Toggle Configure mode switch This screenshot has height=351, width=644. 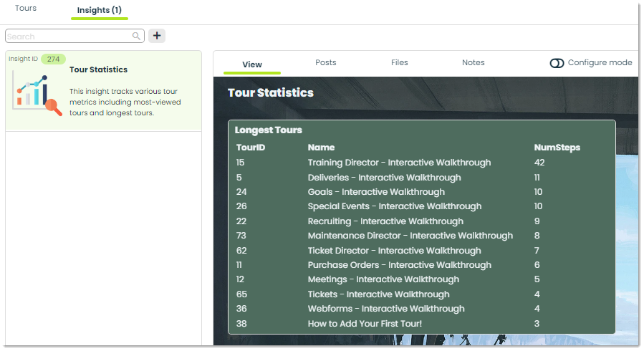(557, 63)
